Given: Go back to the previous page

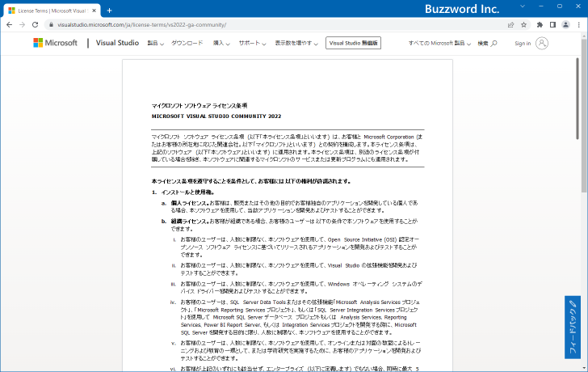Looking at the screenshot, I should click(10, 25).
